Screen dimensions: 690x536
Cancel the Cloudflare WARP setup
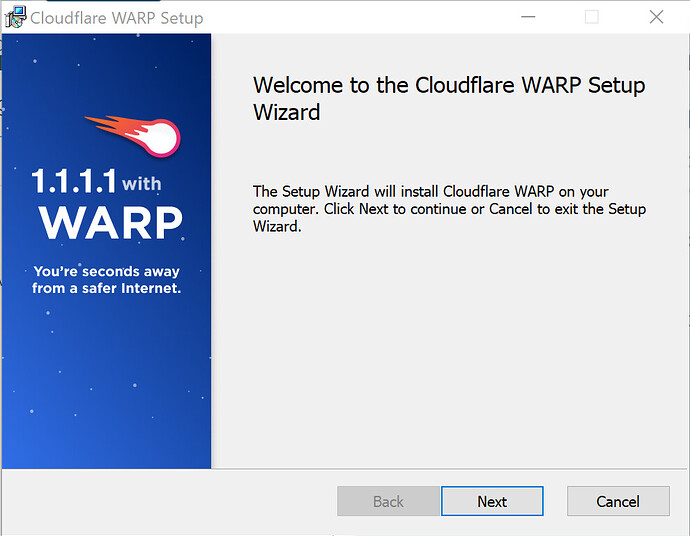click(618, 501)
